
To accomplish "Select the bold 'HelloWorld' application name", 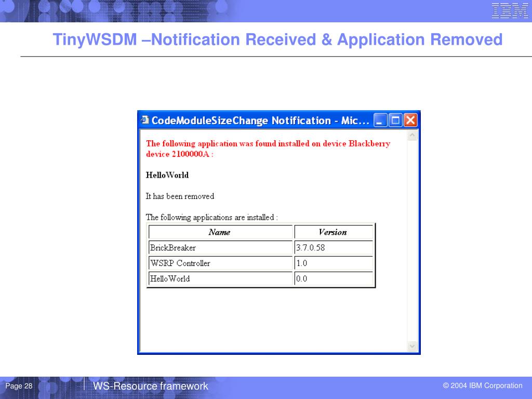I will (167, 175).
